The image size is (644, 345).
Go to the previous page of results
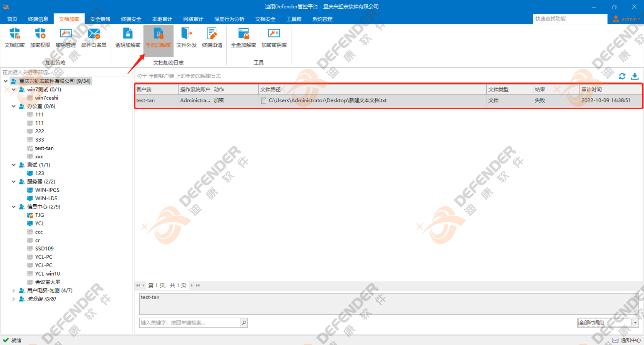[x=144, y=285]
